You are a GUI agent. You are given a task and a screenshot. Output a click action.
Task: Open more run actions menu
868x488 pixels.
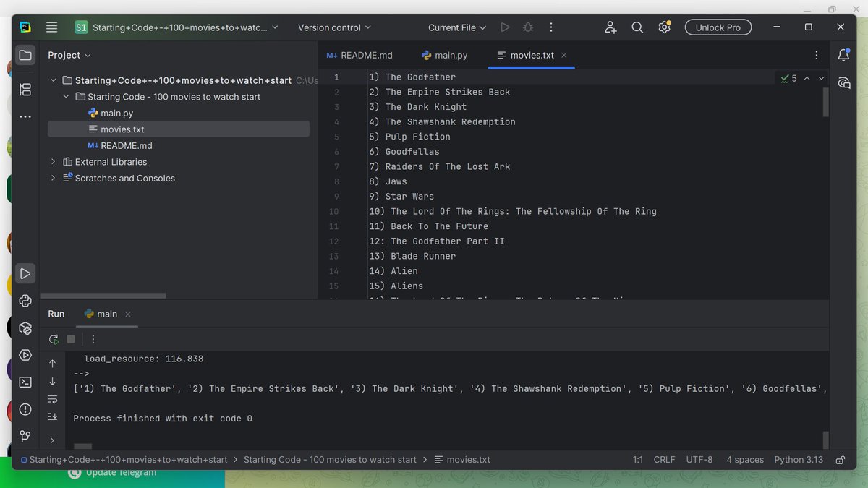click(x=551, y=27)
